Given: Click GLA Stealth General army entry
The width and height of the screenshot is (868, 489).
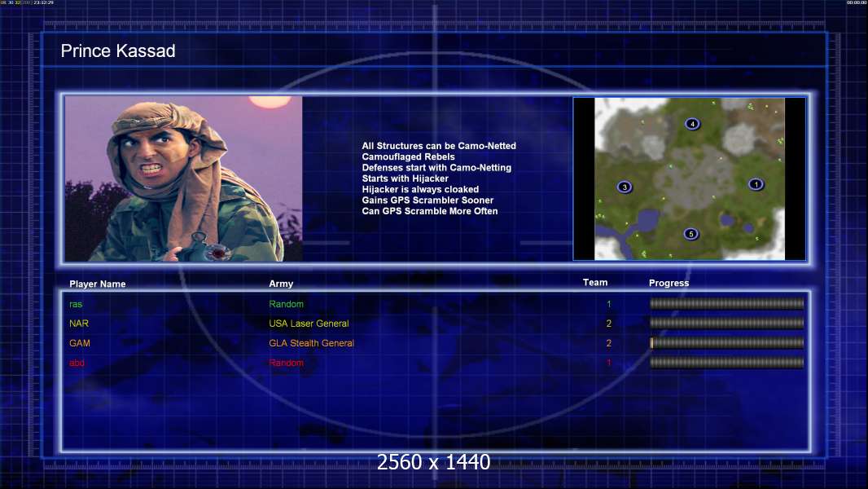Looking at the screenshot, I should 311,343.
